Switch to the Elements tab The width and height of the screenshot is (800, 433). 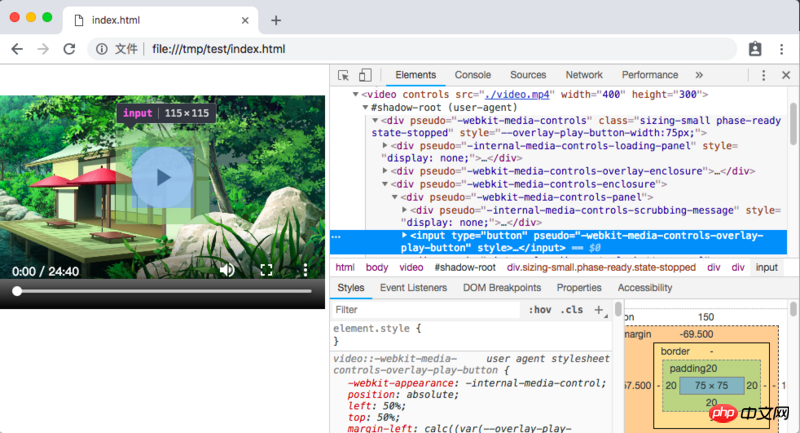(415, 75)
